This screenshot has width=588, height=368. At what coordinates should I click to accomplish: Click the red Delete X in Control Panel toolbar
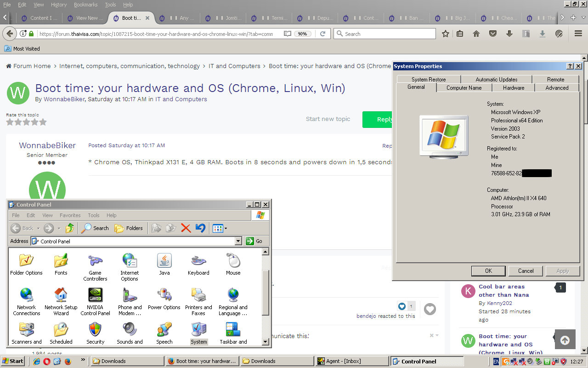point(186,228)
